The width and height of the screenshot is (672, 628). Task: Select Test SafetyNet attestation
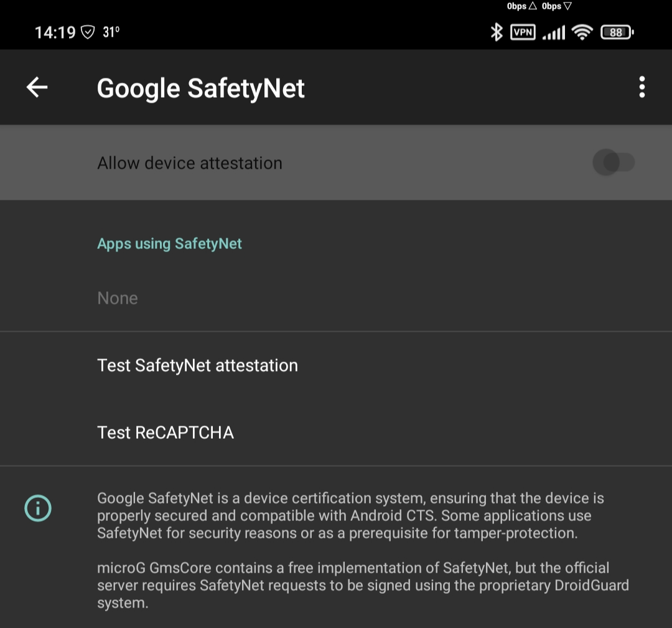(x=336, y=365)
